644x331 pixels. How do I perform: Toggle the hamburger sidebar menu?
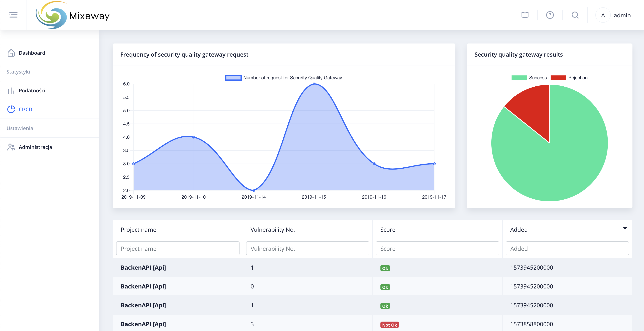(x=13, y=15)
